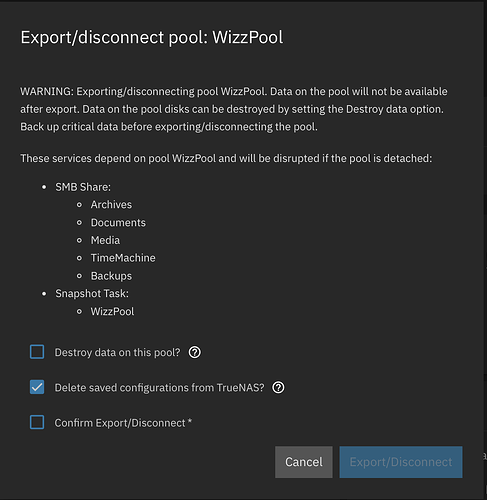Select the Backups SMB share entry

(x=111, y=276)
